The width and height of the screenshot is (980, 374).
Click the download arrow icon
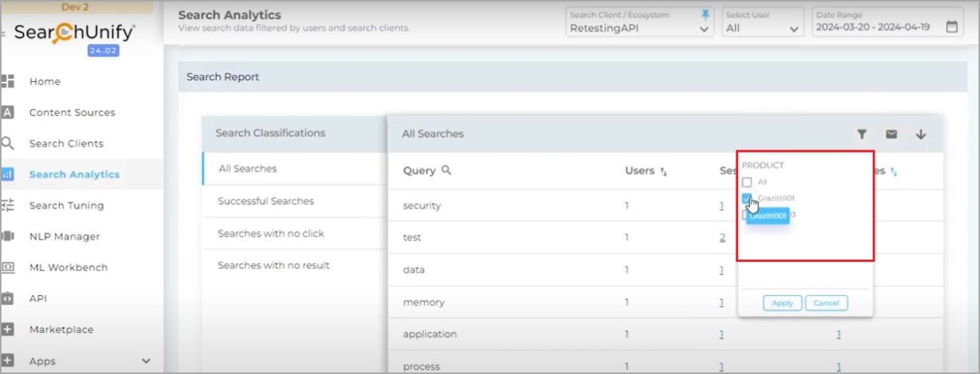click(x=921, y=134)
